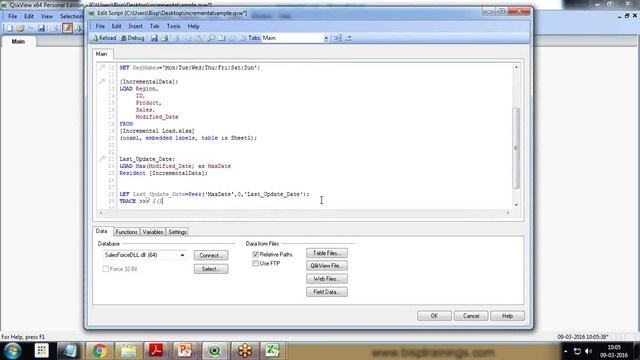Open the Edit menu in Edit Script dialog
Viewport: 640px width, 360px height.
click(x=116, y=26)
